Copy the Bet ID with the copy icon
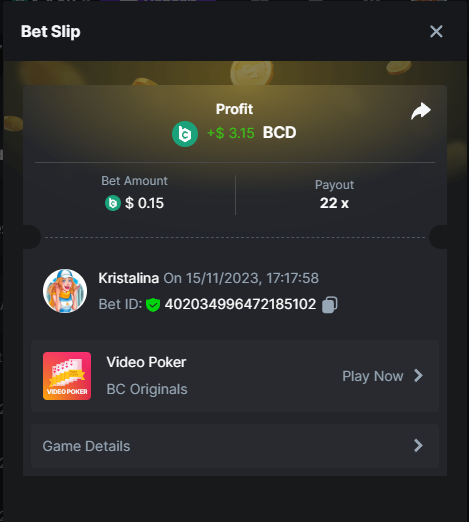469x522 pixels. click(330, 305)
